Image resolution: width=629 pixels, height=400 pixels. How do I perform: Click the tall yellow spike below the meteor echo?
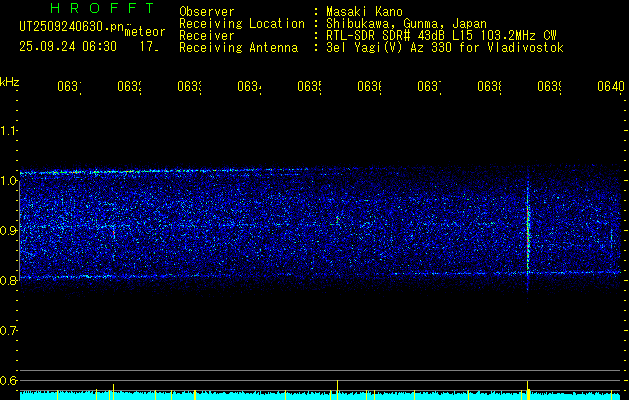(x=528, y=390)
